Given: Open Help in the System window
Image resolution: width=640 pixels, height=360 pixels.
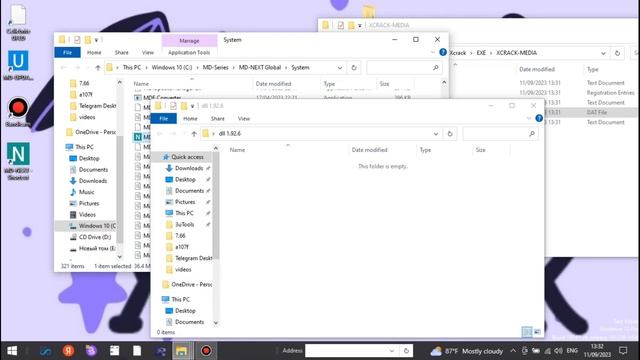Looking at the screenshot, I should click(x=443, y=52).
